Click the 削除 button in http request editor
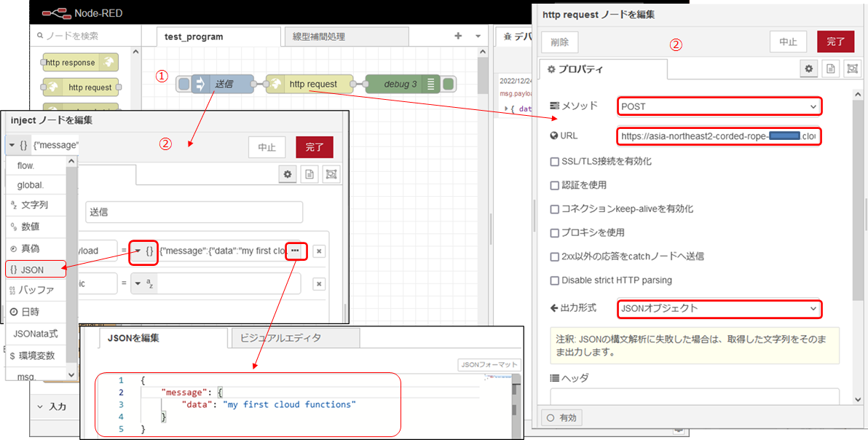 (x=559, y=42)
